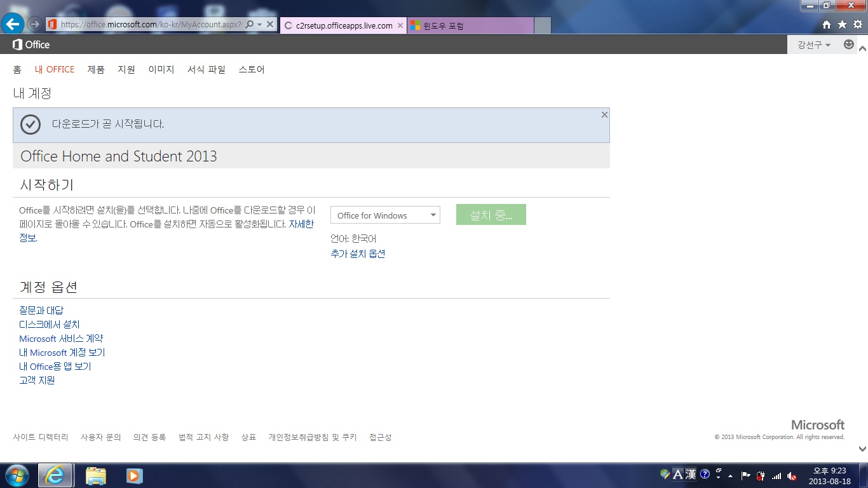Click the page scrollbar up arrow
The image size is (868, 488).
click(x=862, y=48)
